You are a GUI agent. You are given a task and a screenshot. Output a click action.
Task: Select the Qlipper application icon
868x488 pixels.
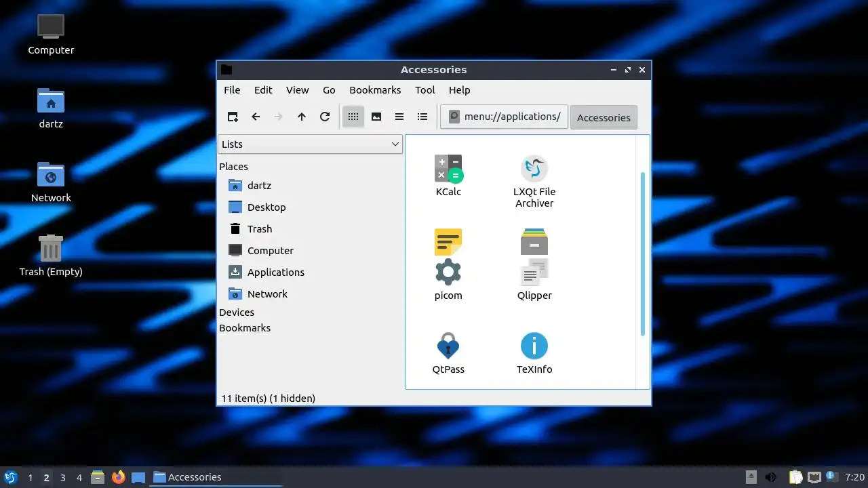click(x=534, y=272)
